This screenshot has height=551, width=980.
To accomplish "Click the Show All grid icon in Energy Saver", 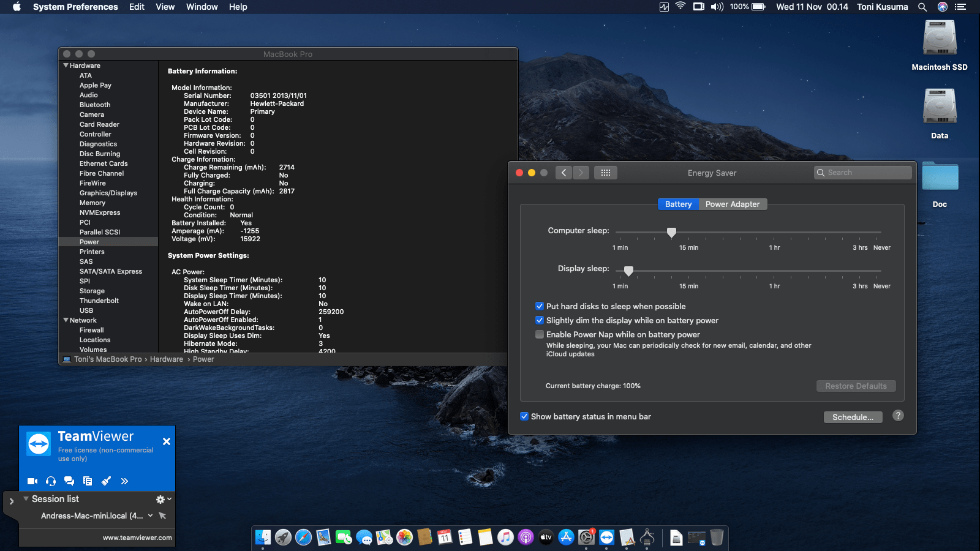I will point(605,173).
